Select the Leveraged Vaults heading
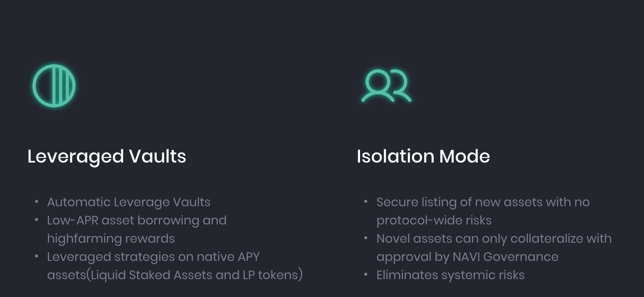 point(107,156)
